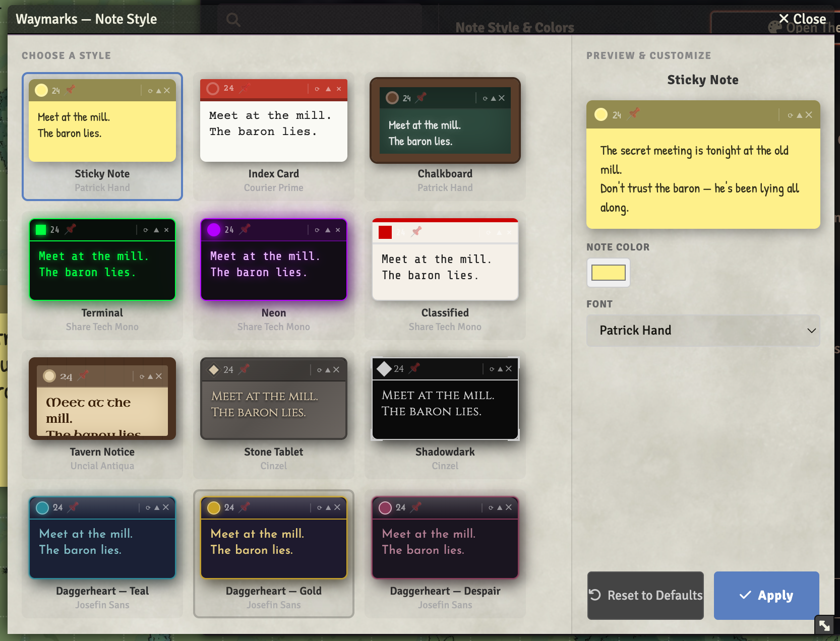Click the refresh icon on the preview note header

point(791,115)
